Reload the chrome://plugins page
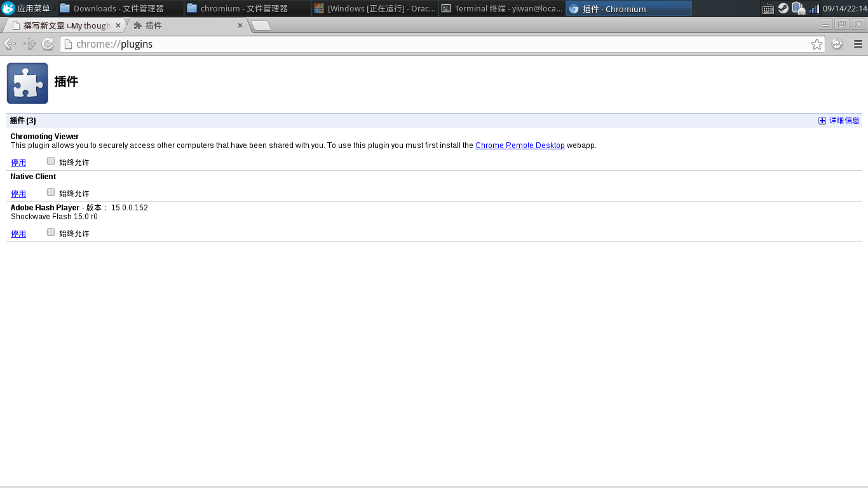Viewport: 868px width, 488px height. [48, 44]
